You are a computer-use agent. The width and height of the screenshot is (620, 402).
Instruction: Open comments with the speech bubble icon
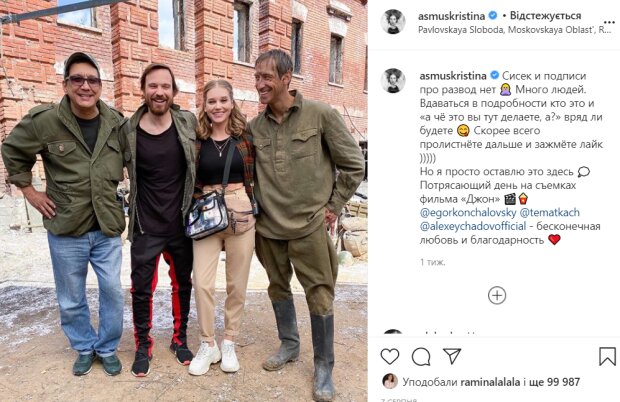(421, 357)
